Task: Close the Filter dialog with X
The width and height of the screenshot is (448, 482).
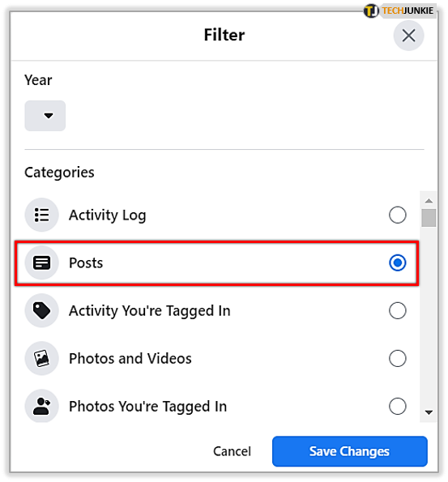Action: (408, 36)
